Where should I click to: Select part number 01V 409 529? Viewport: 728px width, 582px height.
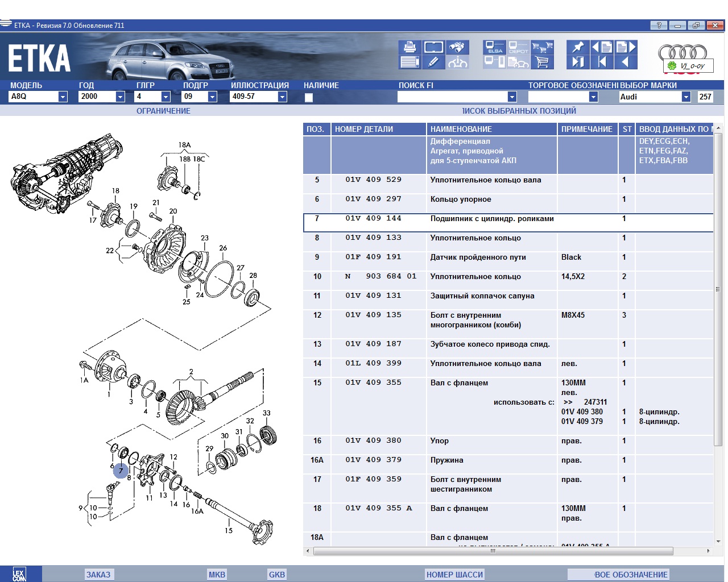373,180
